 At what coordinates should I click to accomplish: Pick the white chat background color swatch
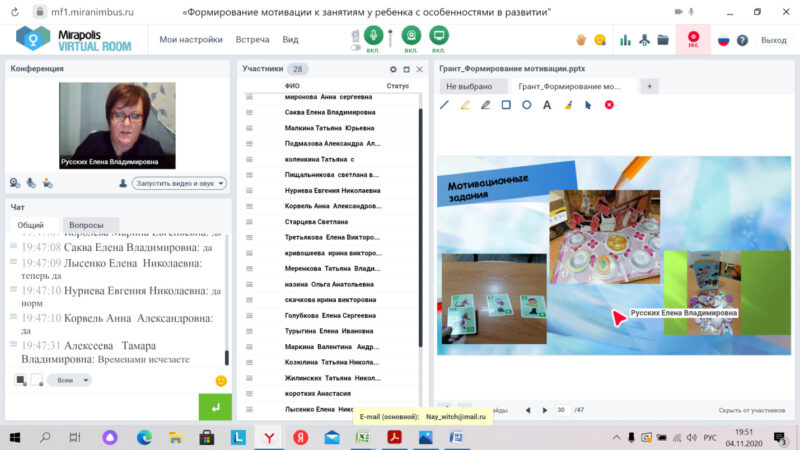[x=37, y=380]
